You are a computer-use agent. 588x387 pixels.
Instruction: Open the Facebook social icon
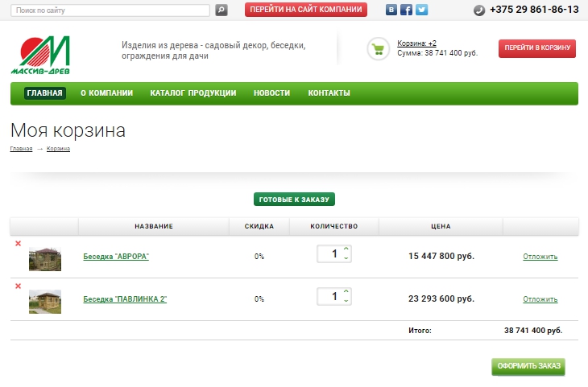click(406, 10)
